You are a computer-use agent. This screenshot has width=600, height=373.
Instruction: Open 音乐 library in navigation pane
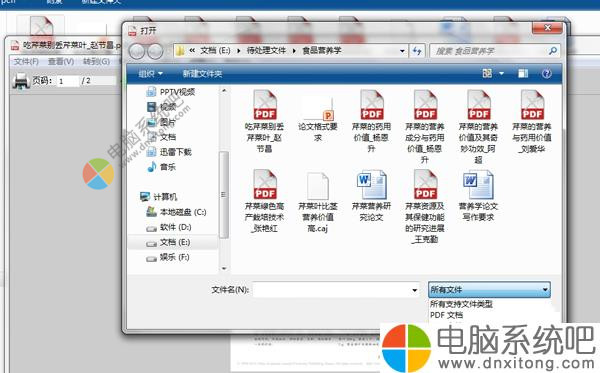(161, 167)
